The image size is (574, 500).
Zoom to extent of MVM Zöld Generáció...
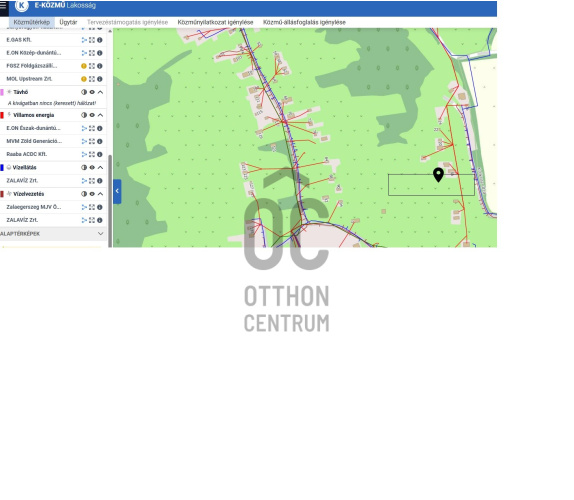click(92, 141)
